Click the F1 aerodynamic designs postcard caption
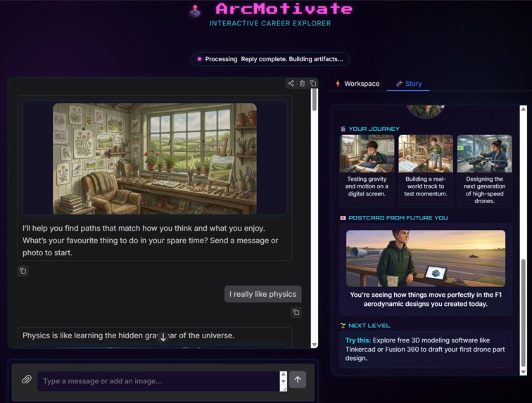 tap(426, 299)
